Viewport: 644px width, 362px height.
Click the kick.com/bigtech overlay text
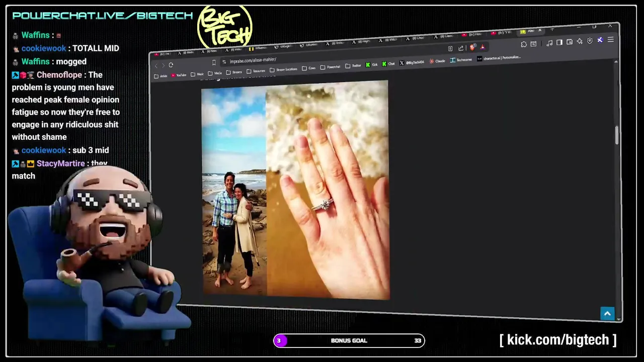pyautogui.click(x=558, y=340)
